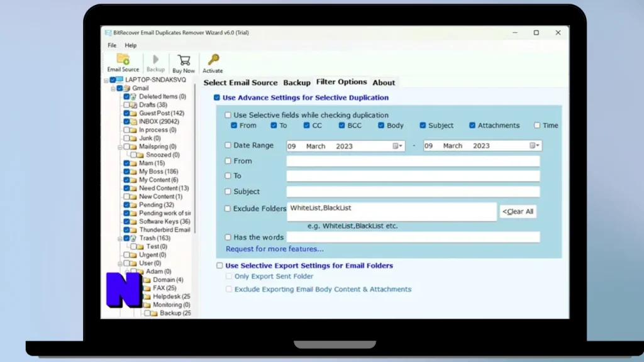Switch to the Backup tab

tap(297, 82)
